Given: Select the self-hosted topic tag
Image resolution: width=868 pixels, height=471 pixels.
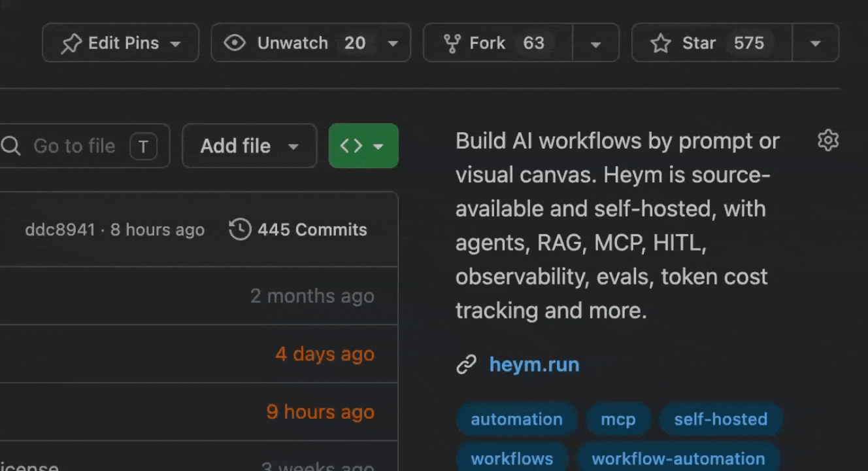Looking at the screenshot, I should tap(721, 419).
